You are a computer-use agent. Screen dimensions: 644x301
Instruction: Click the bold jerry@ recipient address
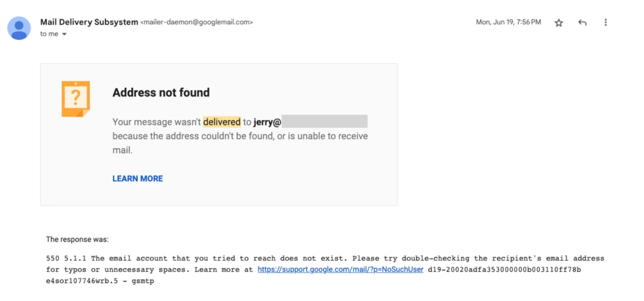tap(267, 122)
